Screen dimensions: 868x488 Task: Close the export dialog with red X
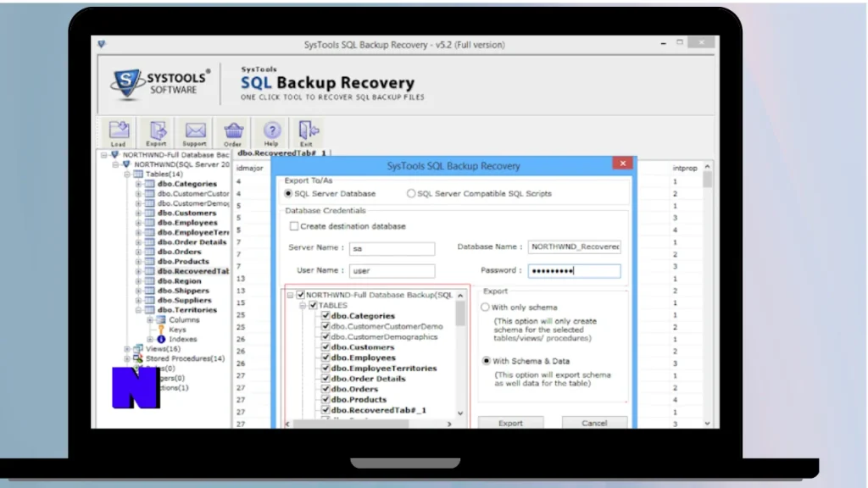(x=623, y=164)
